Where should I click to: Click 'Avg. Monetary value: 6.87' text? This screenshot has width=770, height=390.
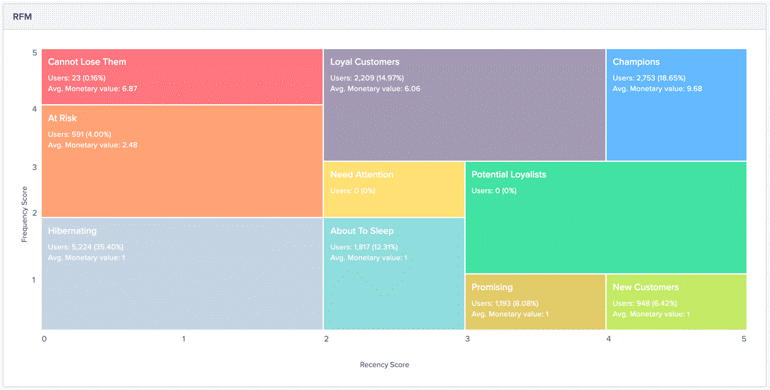click(92, 89)
